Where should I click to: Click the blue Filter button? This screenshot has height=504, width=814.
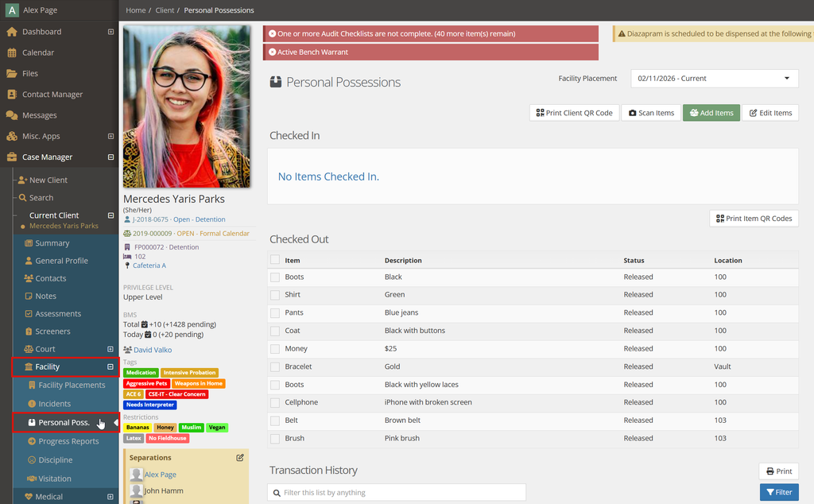(x=779, y=492)
